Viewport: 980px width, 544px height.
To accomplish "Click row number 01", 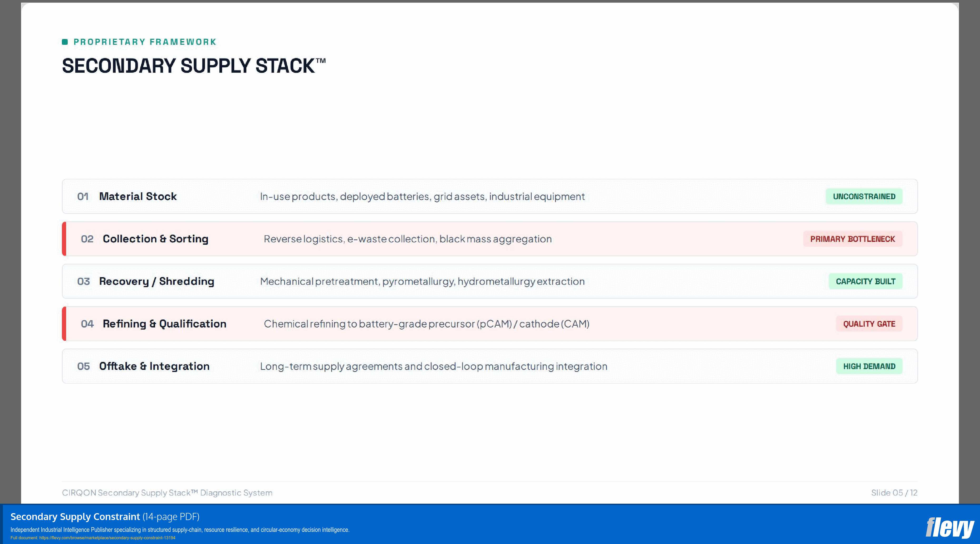I will pyautogui.click(x=83, y=197).
